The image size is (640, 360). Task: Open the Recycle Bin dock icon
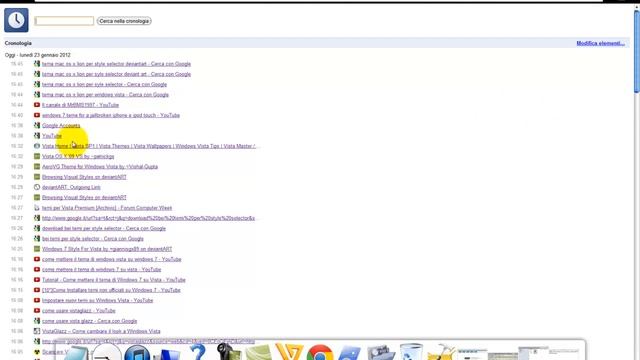(x=411, y=352)
